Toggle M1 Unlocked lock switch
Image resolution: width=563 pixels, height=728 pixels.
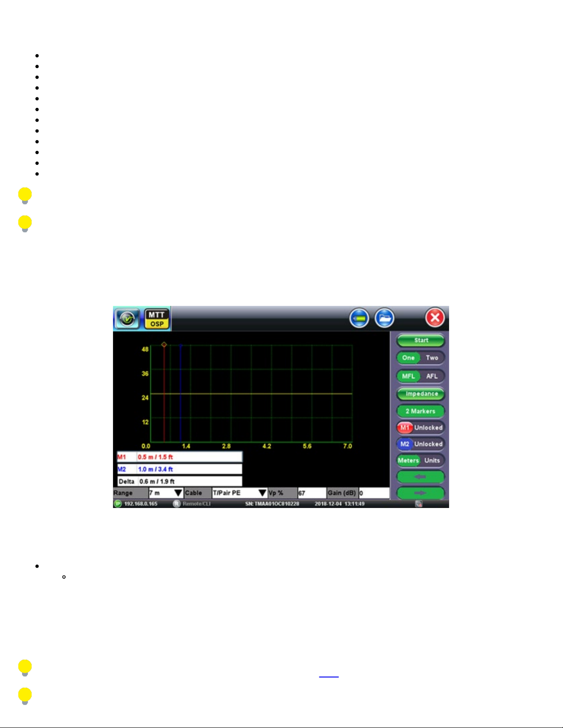(421, 428)
